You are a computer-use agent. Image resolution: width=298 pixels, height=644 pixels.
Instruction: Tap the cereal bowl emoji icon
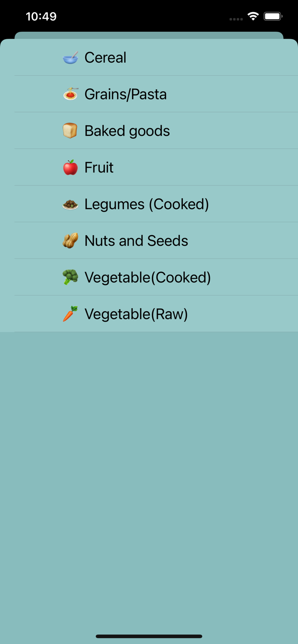coord(71,58)
